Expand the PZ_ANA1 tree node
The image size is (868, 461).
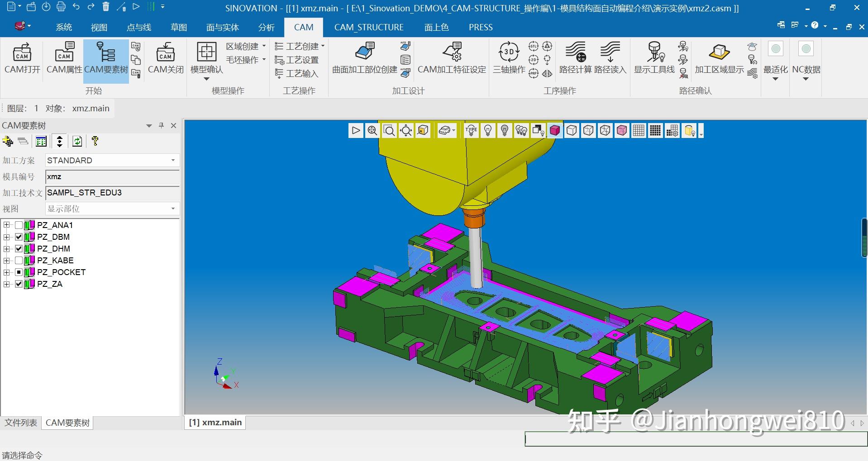6,225
